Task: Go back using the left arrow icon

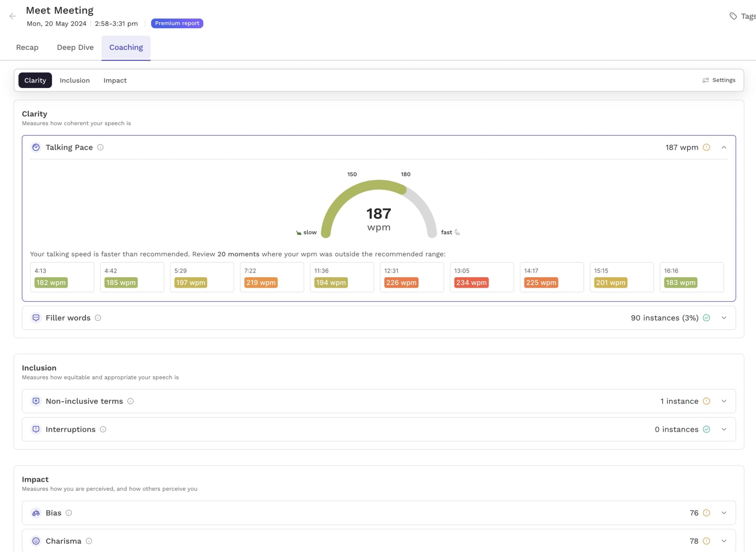Action: (13, 16)
